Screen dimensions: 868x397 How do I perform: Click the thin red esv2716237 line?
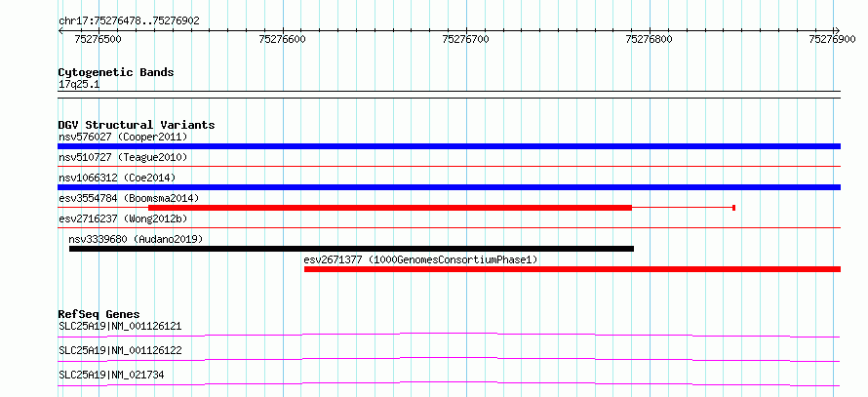click(x=449, y=227)
